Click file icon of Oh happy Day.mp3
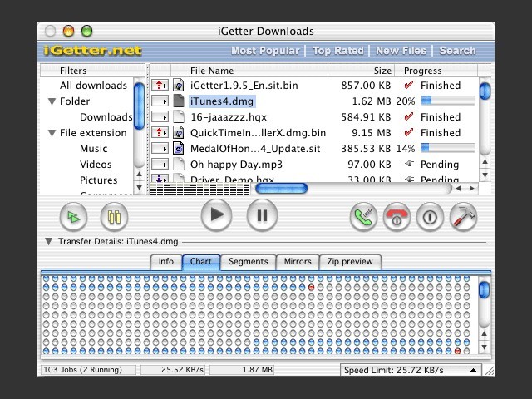 click(x=179, y=165)
